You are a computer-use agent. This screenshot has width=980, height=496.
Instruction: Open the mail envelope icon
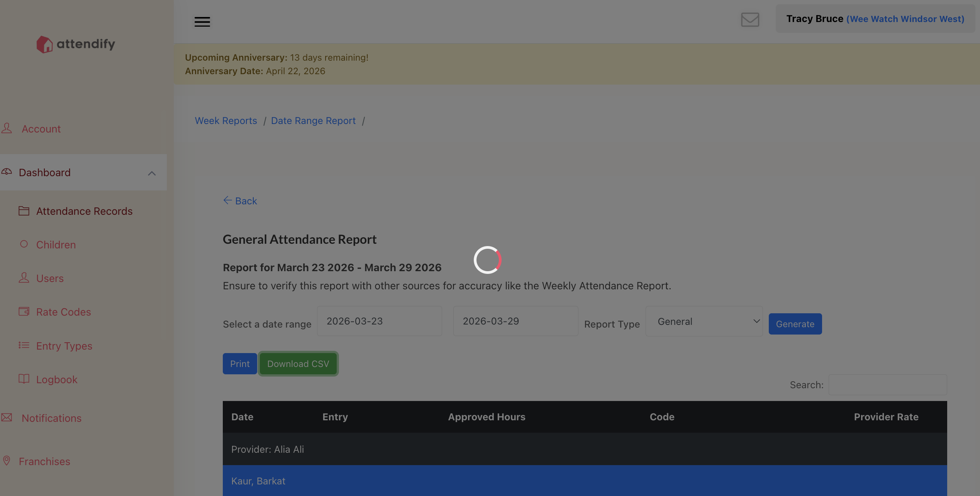pyautogui.click(x=750, y=19)
